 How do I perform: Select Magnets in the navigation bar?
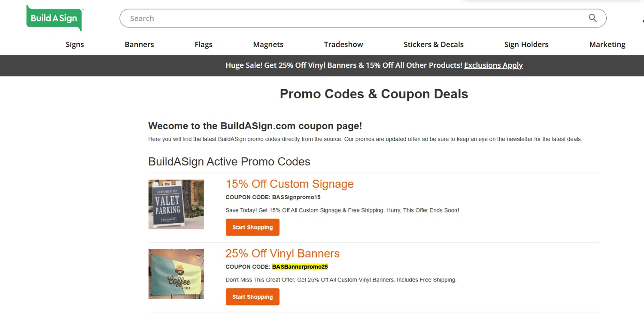point(268,44)
